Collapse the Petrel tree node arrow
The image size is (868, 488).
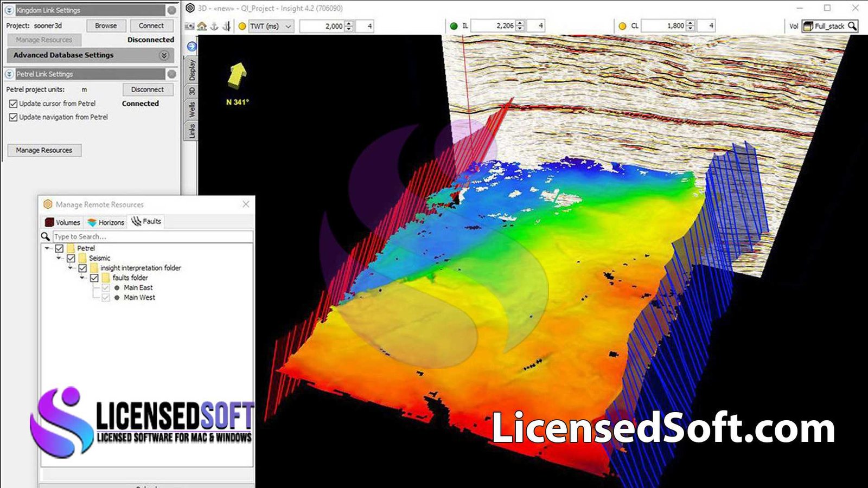[48, 248]
